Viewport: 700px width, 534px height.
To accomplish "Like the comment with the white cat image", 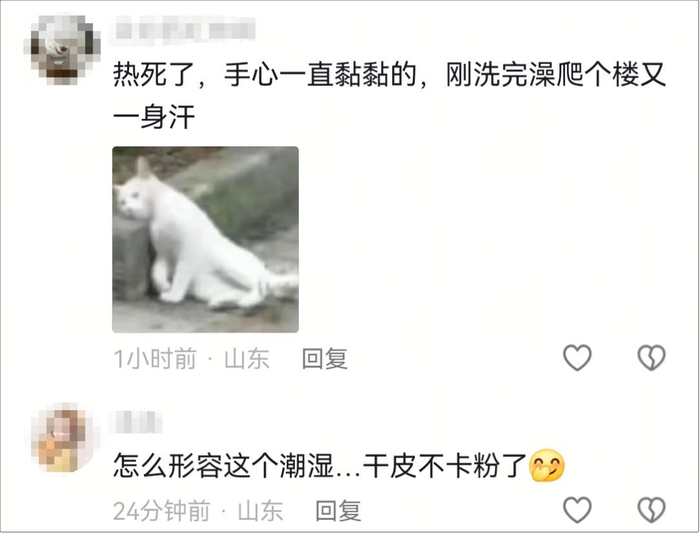I will [577, 357].
